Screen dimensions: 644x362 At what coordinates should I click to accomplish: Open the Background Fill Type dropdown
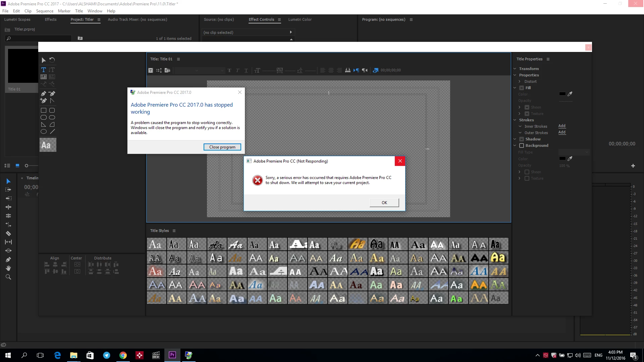[x=574, y=152]
